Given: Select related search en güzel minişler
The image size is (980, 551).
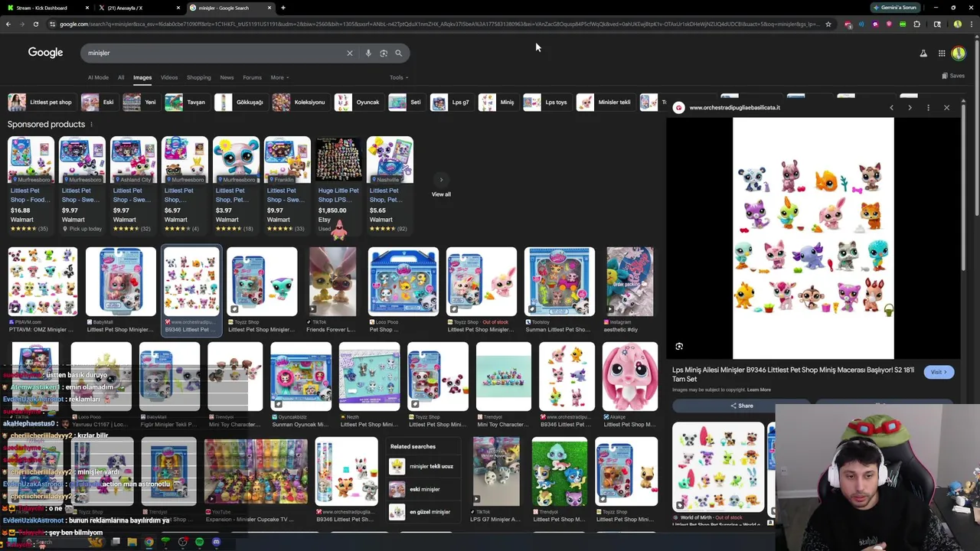Looking at the screenshot, I should pos(423,512).
